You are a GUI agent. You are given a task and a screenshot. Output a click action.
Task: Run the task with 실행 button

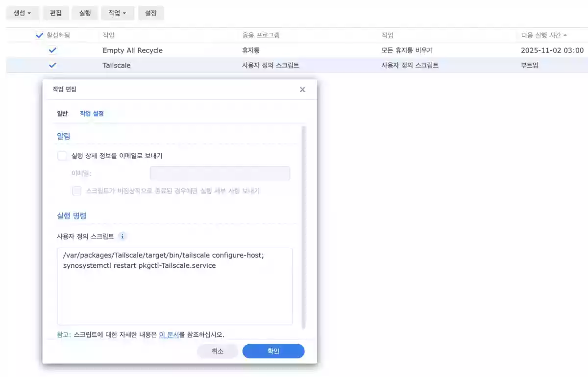tap(85, 13)
